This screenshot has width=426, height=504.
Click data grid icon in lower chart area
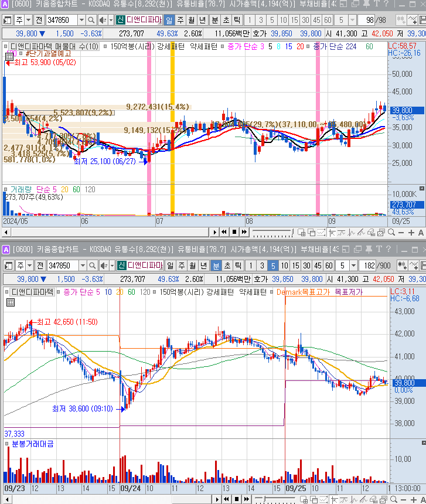click(x=11, y=302)
